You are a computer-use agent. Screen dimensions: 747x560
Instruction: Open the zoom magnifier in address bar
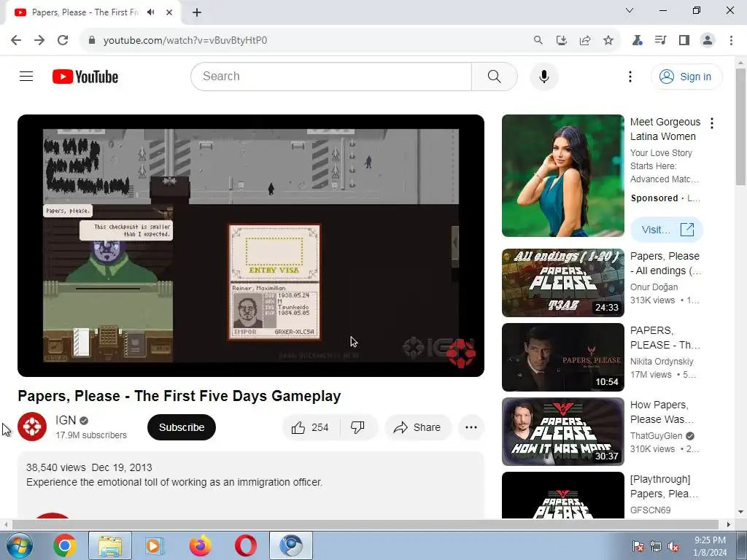click(538, 40)
